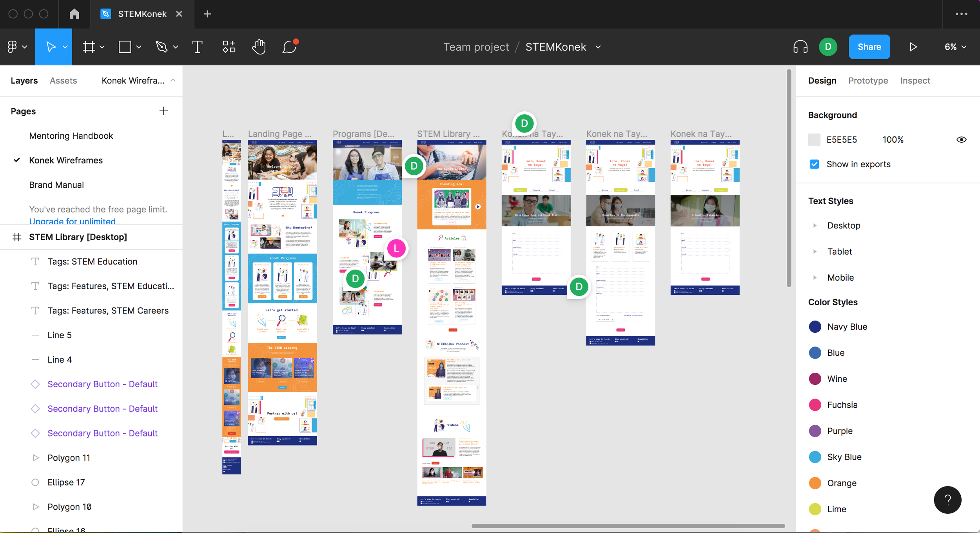Image resolution: width=980 pixels, height=533 pixels.
Task: Uncheck Show in exports checkbox
Action: (x=814, y=164)
